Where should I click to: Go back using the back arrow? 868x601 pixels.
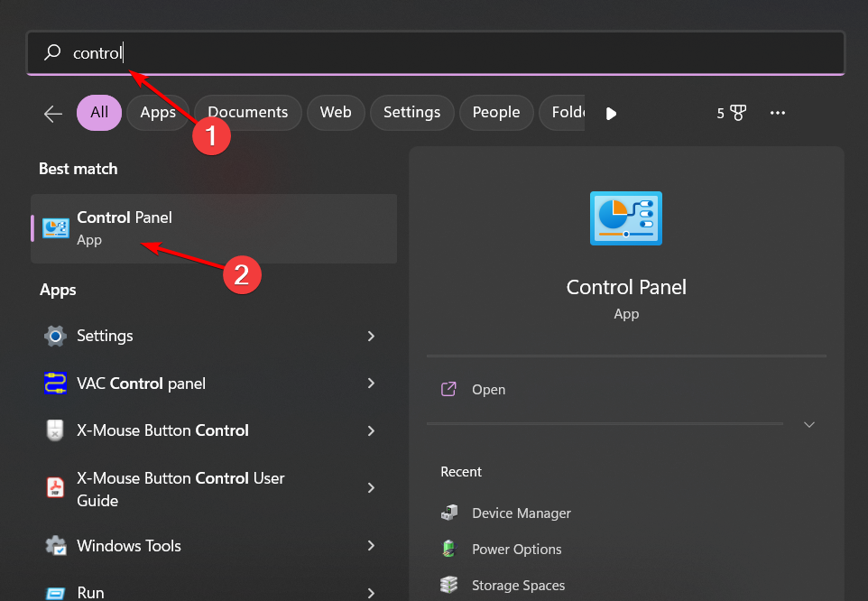coord(53,114)
